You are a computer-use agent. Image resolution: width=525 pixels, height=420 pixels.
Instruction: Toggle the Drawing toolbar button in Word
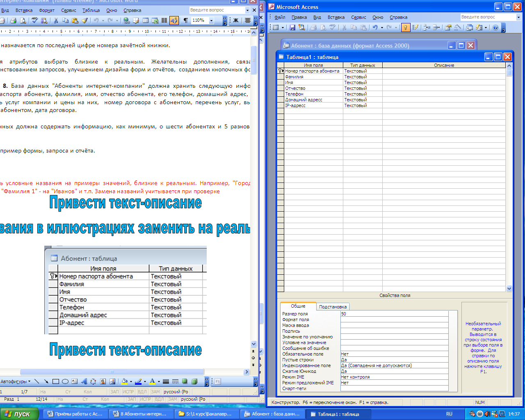coord(174,20)
